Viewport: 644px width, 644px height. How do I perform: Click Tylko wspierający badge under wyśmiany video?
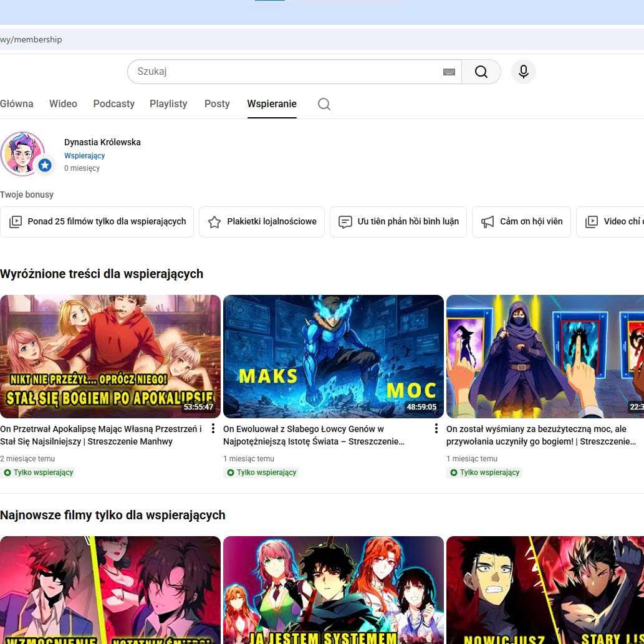[484, 473]
